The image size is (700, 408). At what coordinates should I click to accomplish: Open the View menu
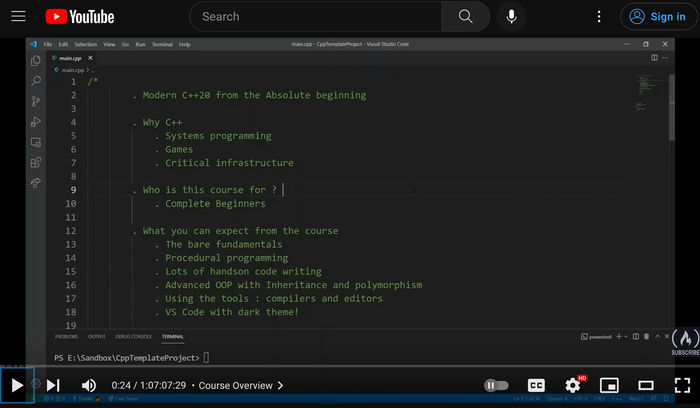coord(109,44)
